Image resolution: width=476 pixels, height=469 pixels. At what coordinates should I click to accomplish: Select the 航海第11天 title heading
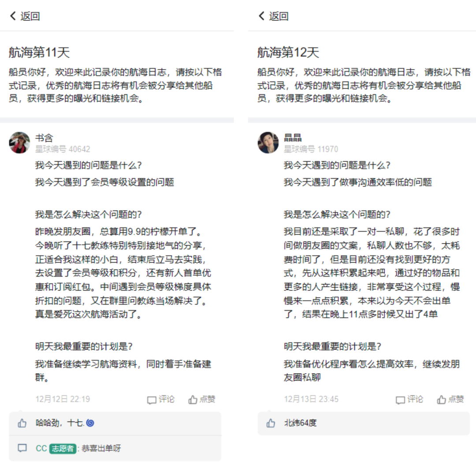click(x=39, y=52)
